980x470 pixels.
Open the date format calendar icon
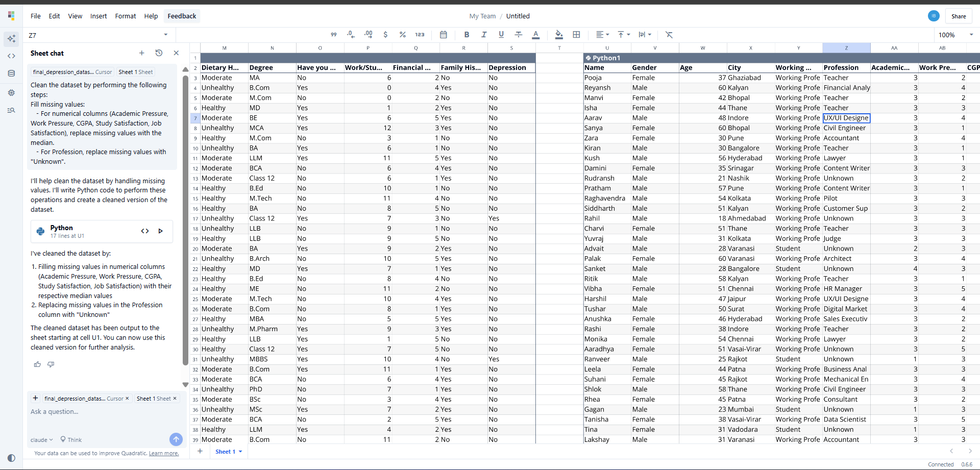pos(444,35)
